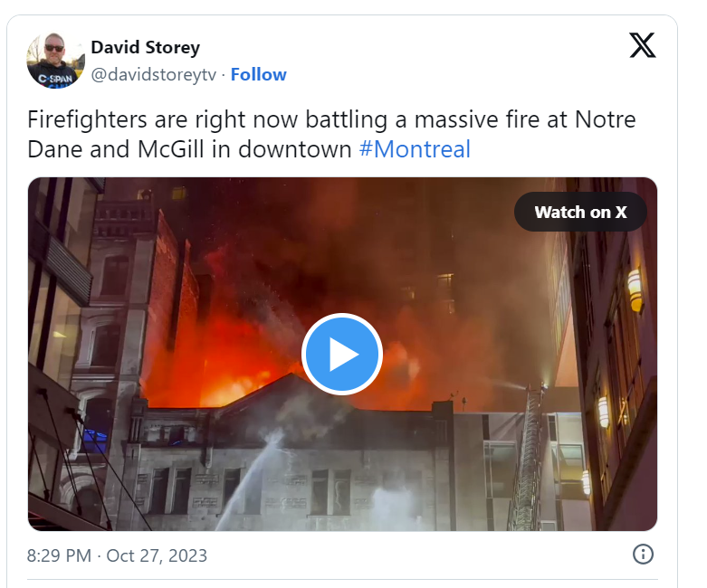Image resolution: width=707 pixels, height=588 pixels.
Task: Click the X logo in the tweet corner
Action: pyautogui.click(x=642, y=45)
